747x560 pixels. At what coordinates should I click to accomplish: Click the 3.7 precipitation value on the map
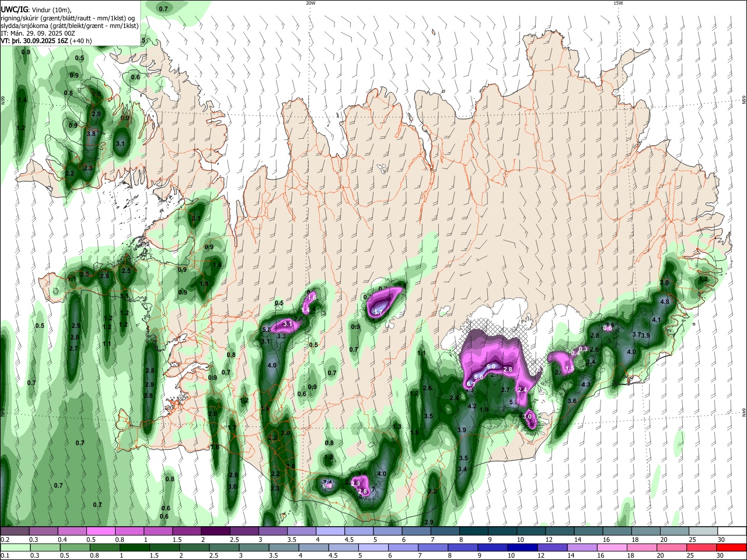pos(637,334)
